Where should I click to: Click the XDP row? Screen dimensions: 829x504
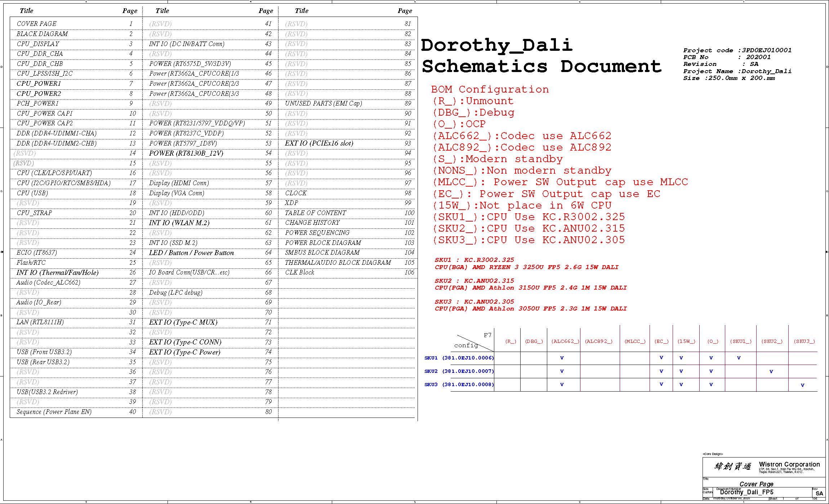pos(291,203)
